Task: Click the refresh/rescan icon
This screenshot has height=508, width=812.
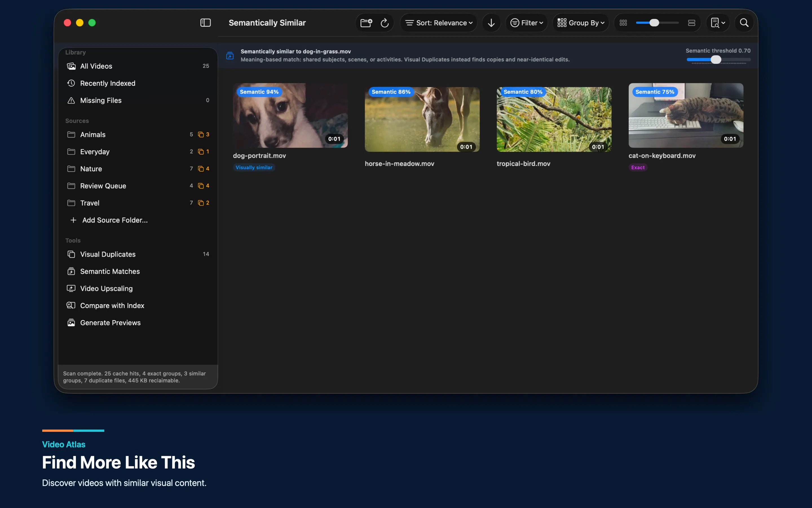Action: pyautogui.click(x=385, y=23)
